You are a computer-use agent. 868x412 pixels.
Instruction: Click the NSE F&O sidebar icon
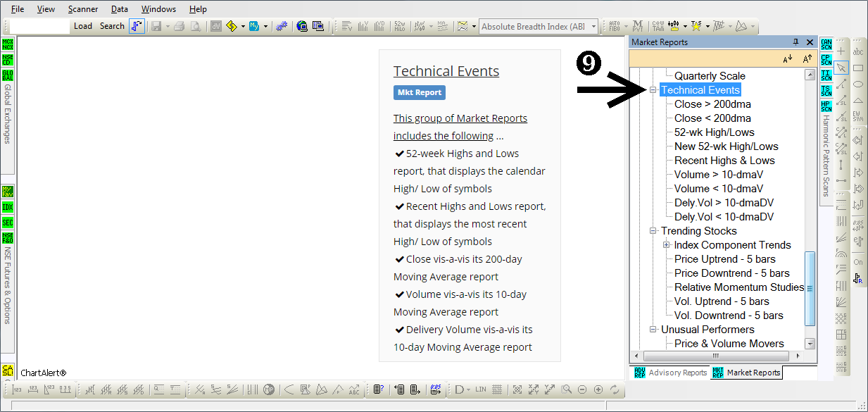[x=8, y=238]
